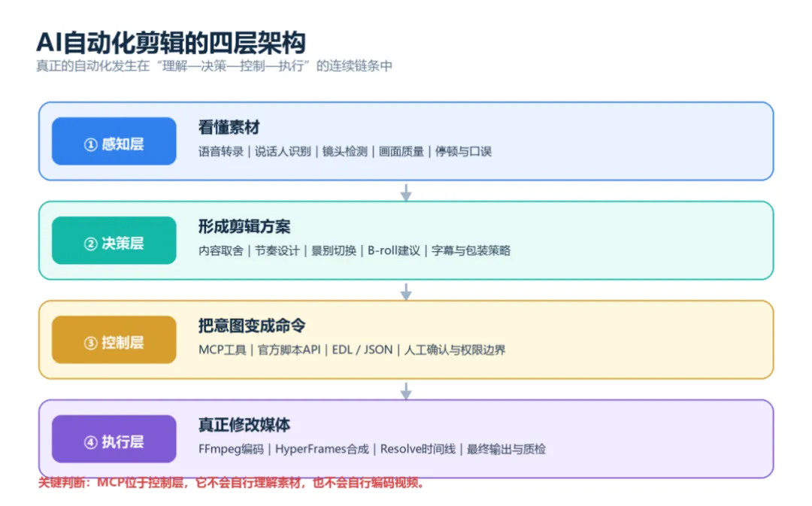Screen dimensions: 812x506
Task: Select the heading "形成剪辑方案"
Action: [244, 226]
